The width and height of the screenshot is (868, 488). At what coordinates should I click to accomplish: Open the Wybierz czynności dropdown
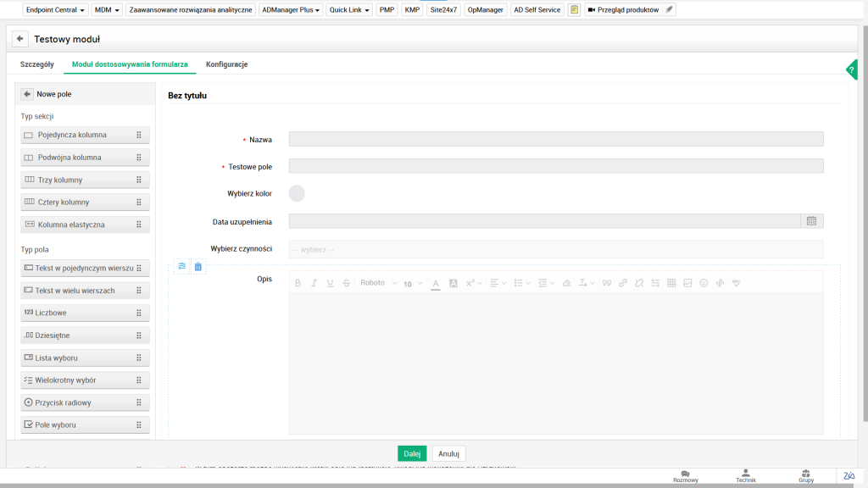coord(555,249)
